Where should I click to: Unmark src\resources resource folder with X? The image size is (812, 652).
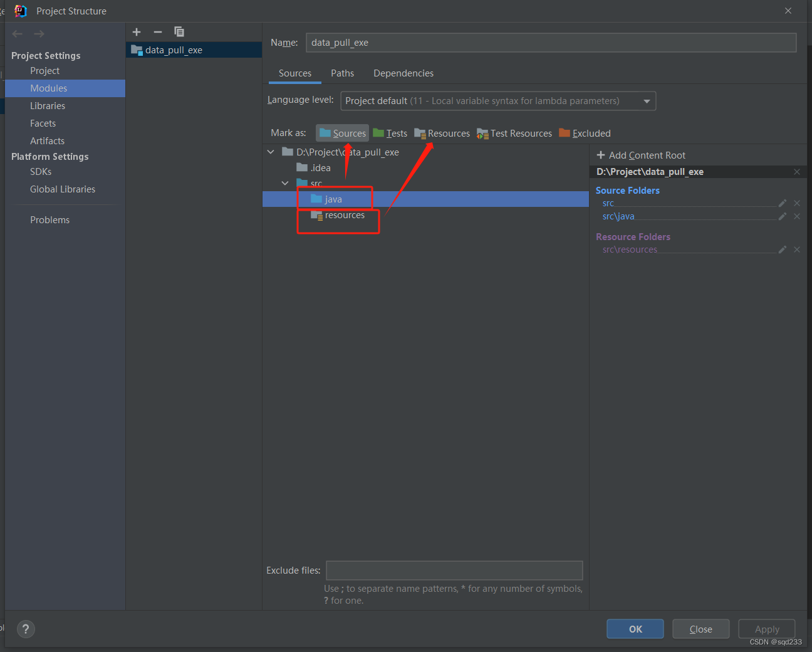point(797,250)
